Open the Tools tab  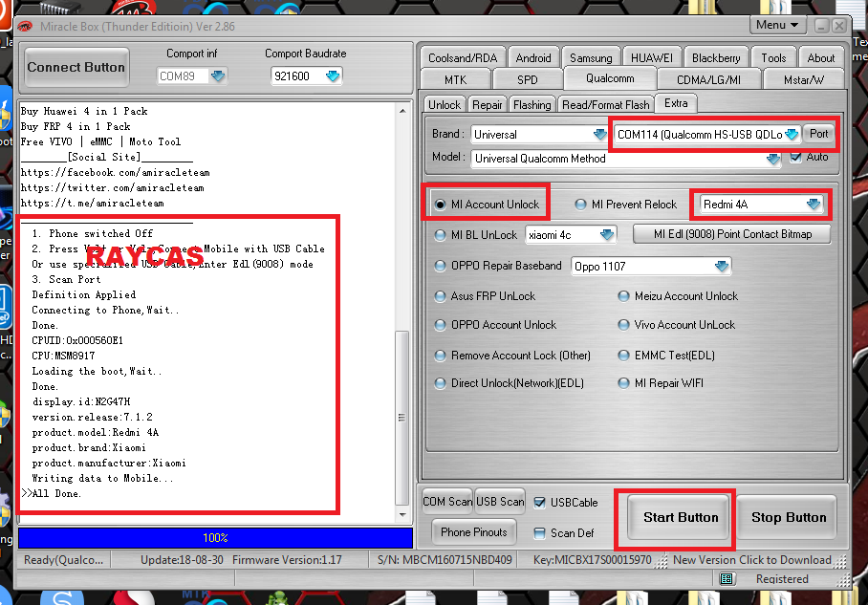point(773,58)
